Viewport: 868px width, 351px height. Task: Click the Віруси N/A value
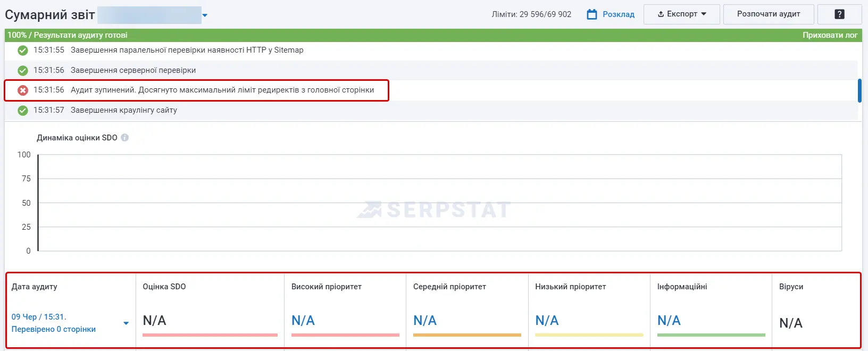pyautogui.click(x=791, y=323)
